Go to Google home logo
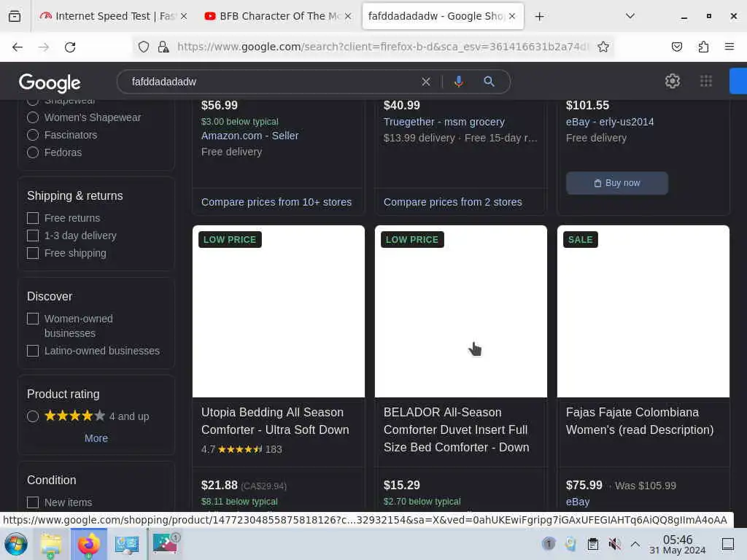 (50, 83)
